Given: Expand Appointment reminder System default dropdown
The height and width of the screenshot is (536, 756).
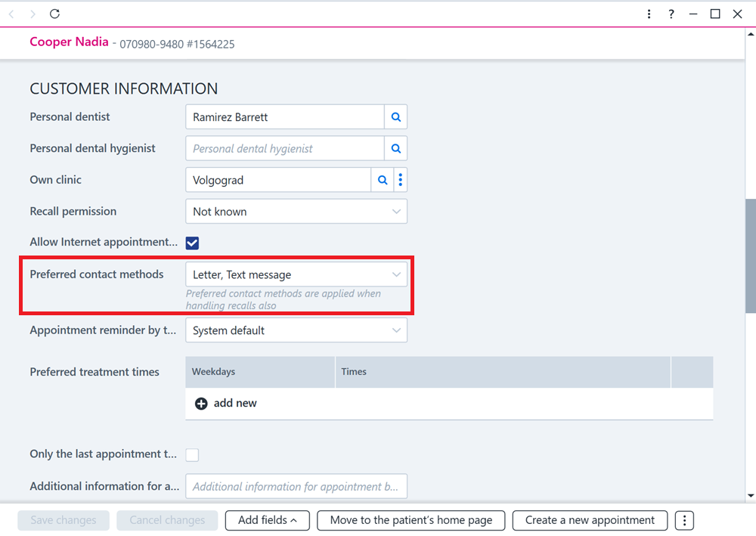Looking at the screenshot, I should [x=296, y=330].
